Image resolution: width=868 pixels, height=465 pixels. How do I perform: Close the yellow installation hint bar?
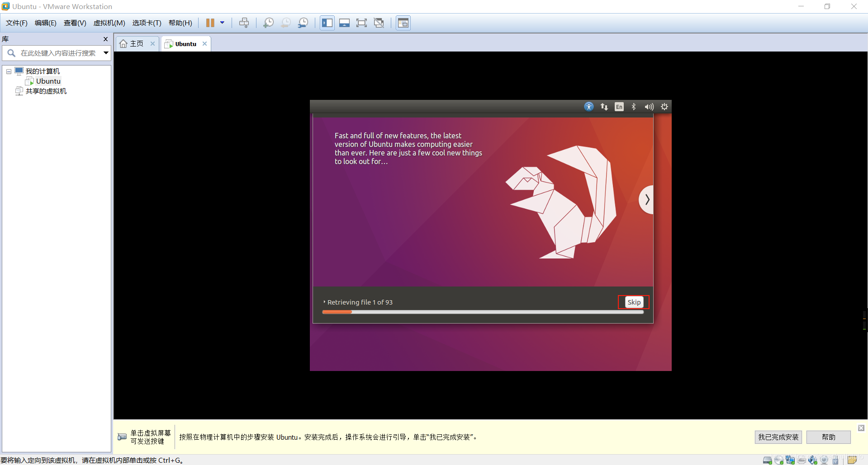[x=861, y=428]
